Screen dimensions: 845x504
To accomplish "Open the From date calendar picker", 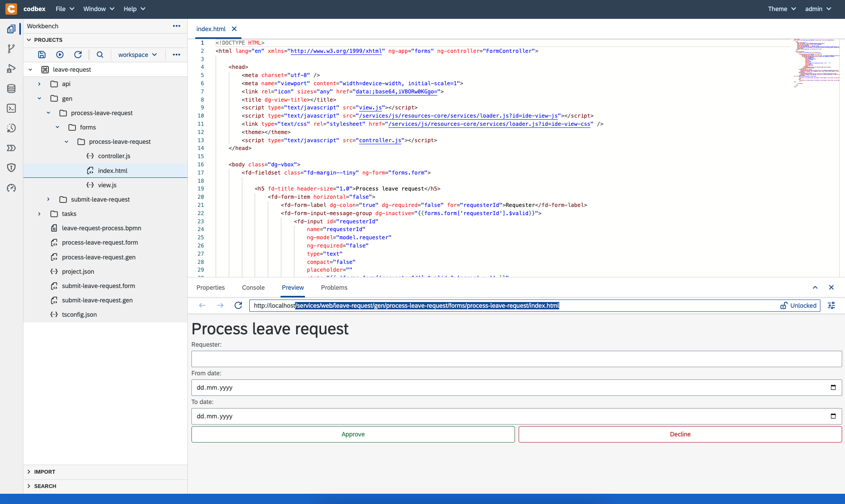I will point(833,388).
